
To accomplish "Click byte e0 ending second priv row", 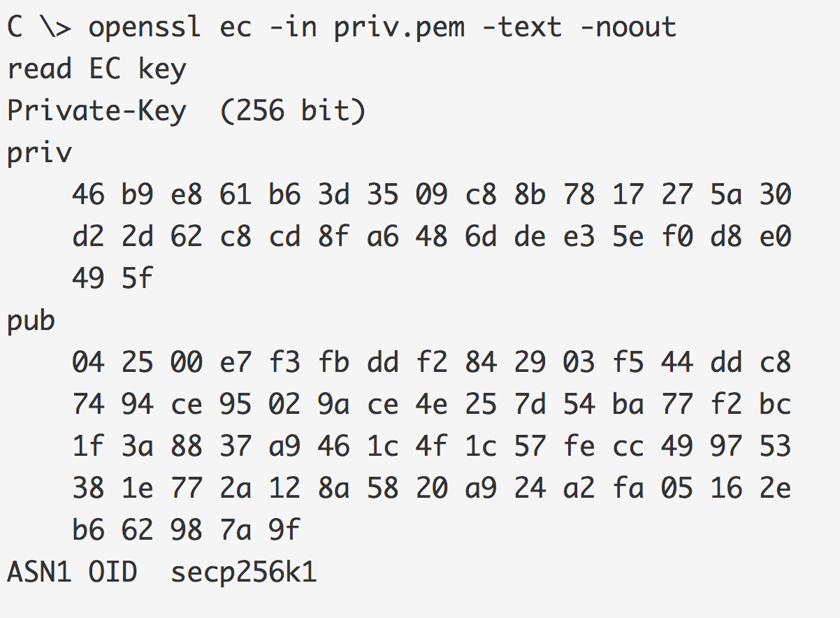I will 775,237.
